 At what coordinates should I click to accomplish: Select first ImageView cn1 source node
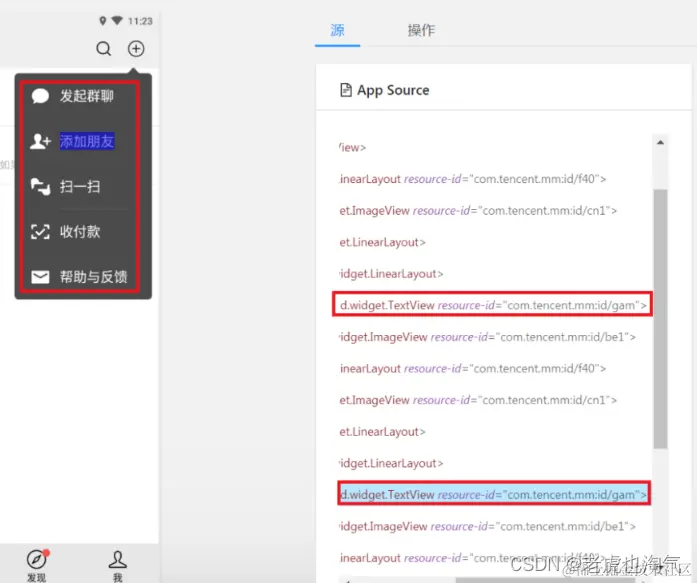tap(478, 211)
